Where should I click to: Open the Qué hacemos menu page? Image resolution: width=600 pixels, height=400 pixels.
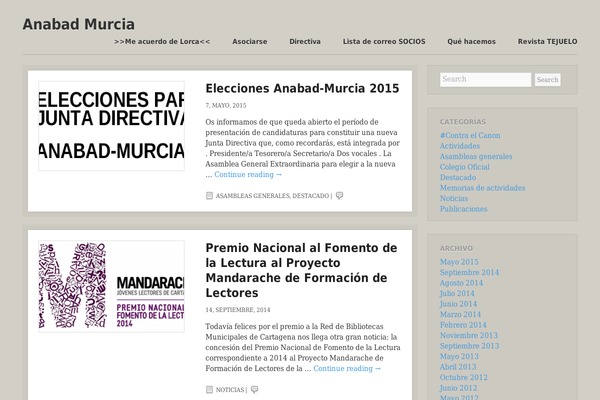point(471,41)
